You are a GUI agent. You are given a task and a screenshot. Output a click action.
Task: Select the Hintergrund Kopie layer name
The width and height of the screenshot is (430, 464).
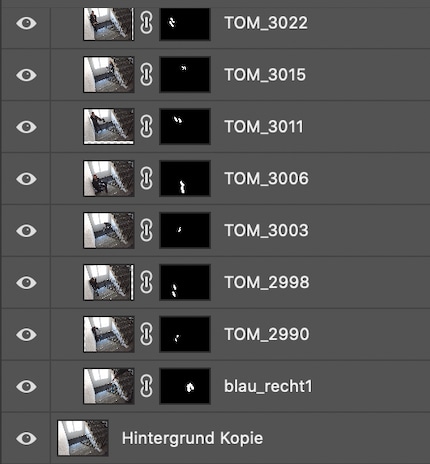192,438
